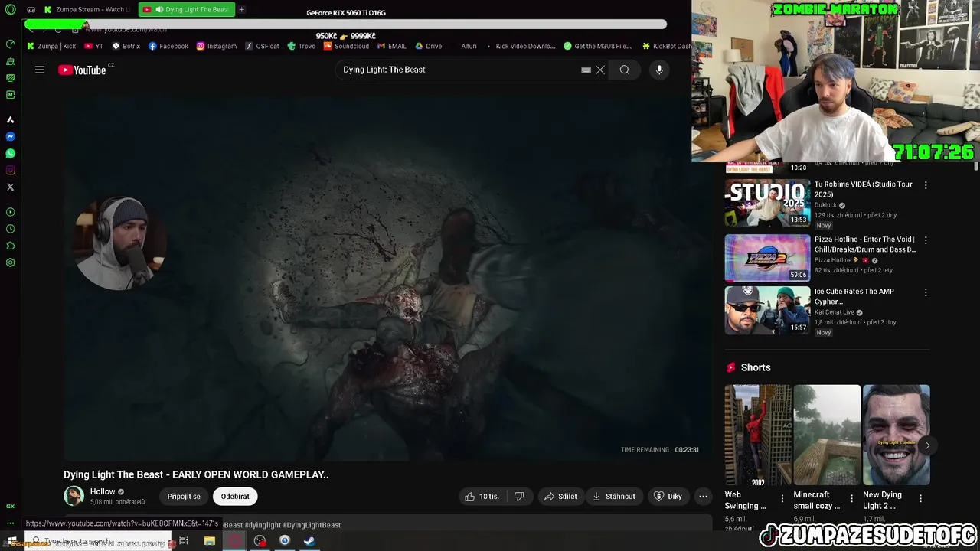Open the sidebar settings gear icon
The width and height of the screenshot is (980, 551).
click(10, 262)
